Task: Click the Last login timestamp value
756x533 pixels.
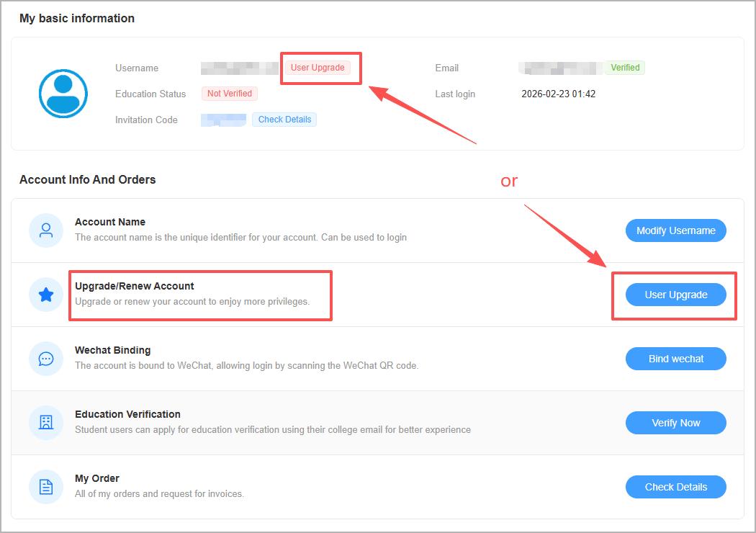Action: 558,94
